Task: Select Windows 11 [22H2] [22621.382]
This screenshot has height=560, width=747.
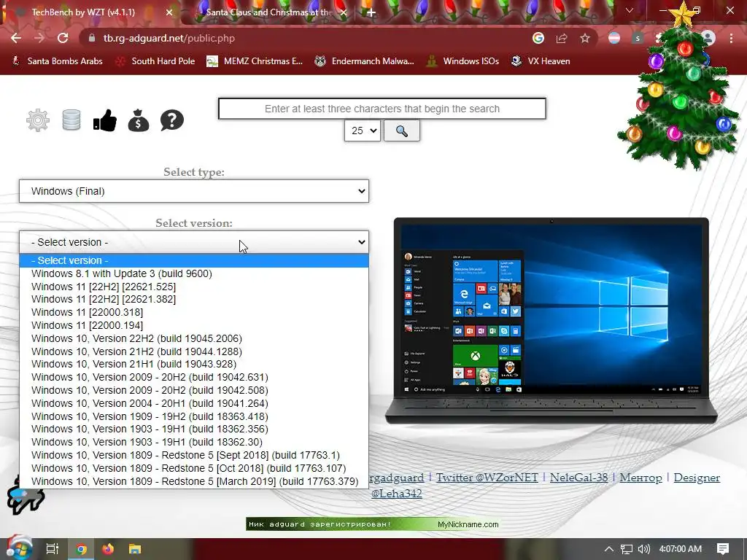Action: tap(194, 299)
